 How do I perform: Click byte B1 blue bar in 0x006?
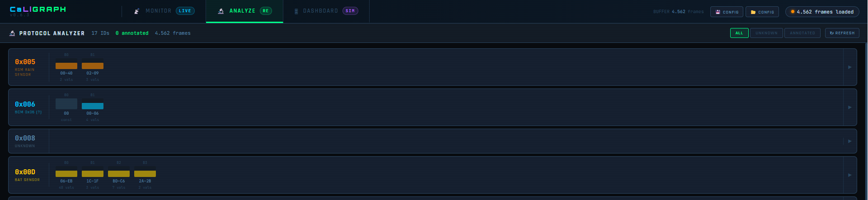pyautogui.click(x=93, y=106)
